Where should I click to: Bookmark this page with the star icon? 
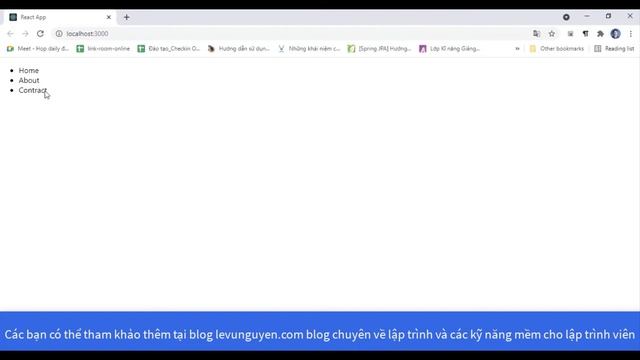point(552,33)
